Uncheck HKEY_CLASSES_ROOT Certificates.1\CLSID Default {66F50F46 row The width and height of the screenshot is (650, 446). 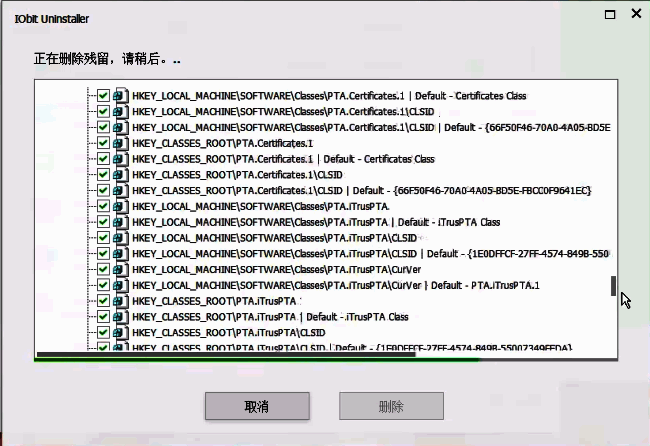(x=103, y=190)
